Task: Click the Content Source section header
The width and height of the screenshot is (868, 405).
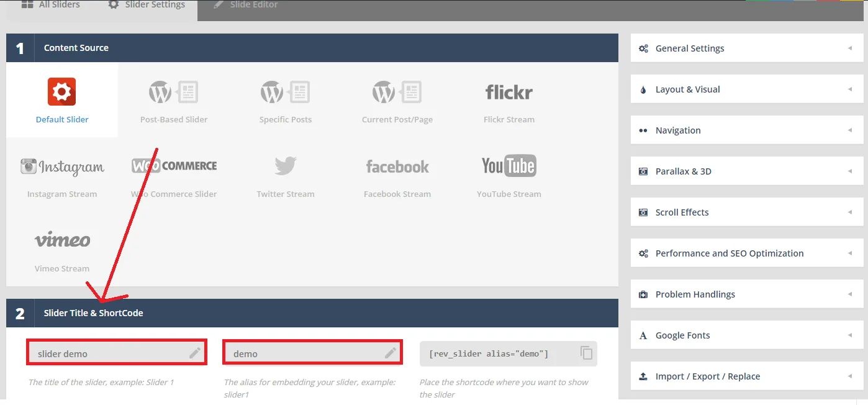Action: 312,48
